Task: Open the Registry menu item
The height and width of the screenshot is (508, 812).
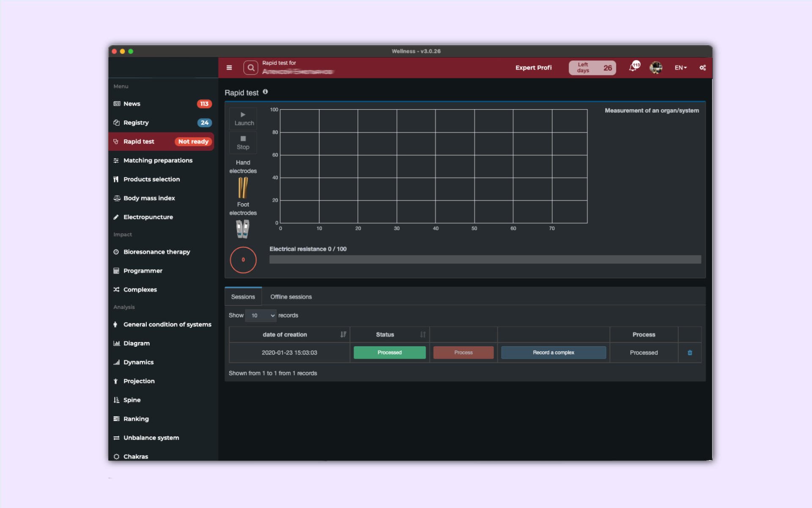Action: tap(163, 123)
